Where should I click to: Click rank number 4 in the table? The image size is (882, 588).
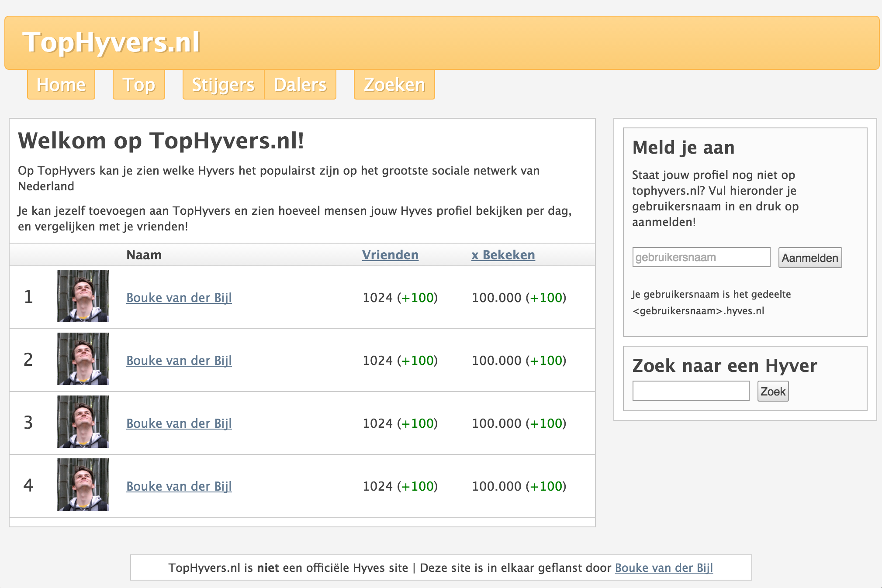click(28, 485)
